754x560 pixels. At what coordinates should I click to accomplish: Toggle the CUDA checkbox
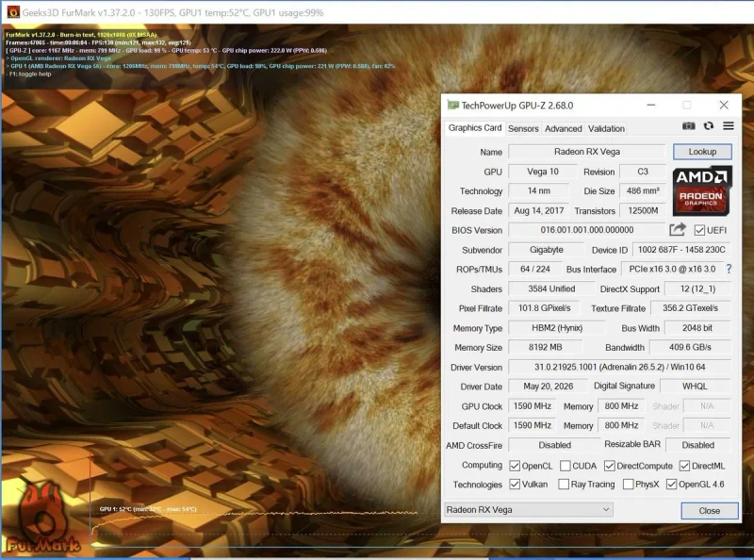pos(565,466)
